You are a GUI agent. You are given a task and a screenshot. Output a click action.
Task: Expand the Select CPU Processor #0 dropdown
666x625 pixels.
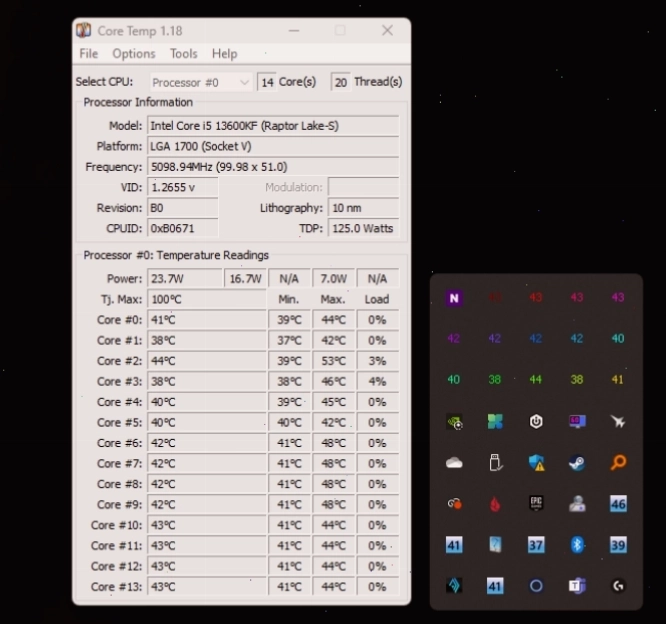coord(201,82)
